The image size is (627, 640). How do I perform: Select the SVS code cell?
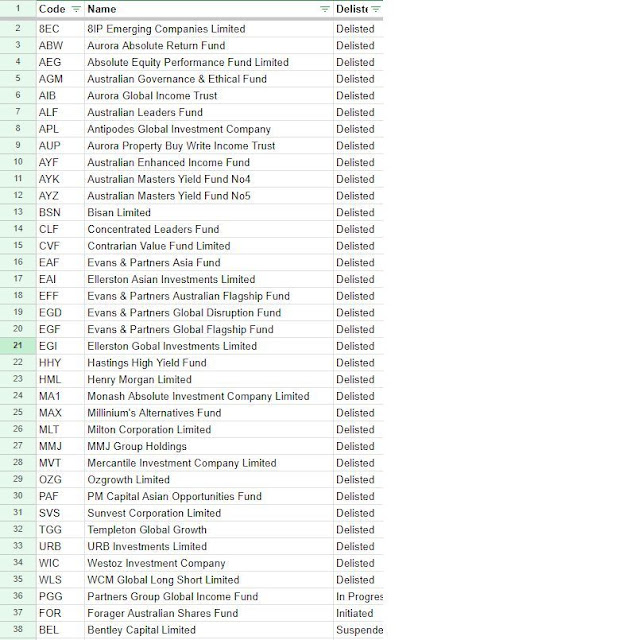(60, 513)
